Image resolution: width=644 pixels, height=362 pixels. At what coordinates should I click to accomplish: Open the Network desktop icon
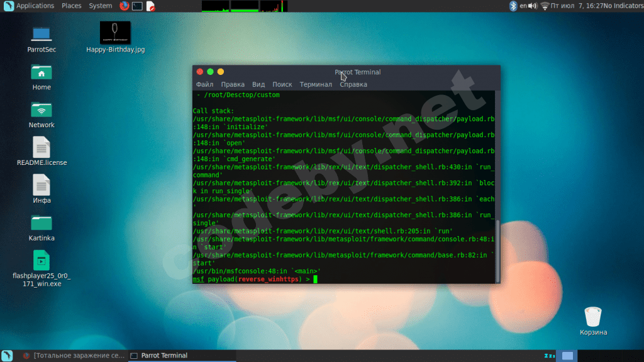tap(42, 110)
